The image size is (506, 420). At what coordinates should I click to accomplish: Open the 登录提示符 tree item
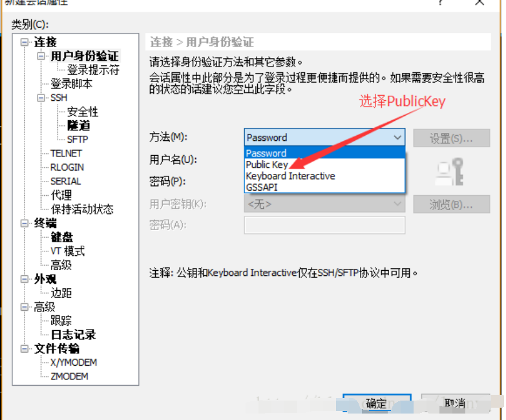click(93, 70)
